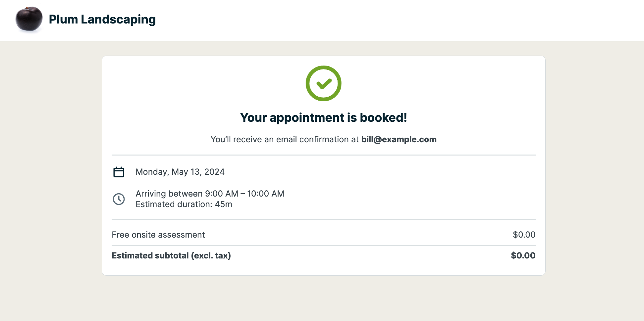Click the divider line below the email confirmation

tap(323, 155)
